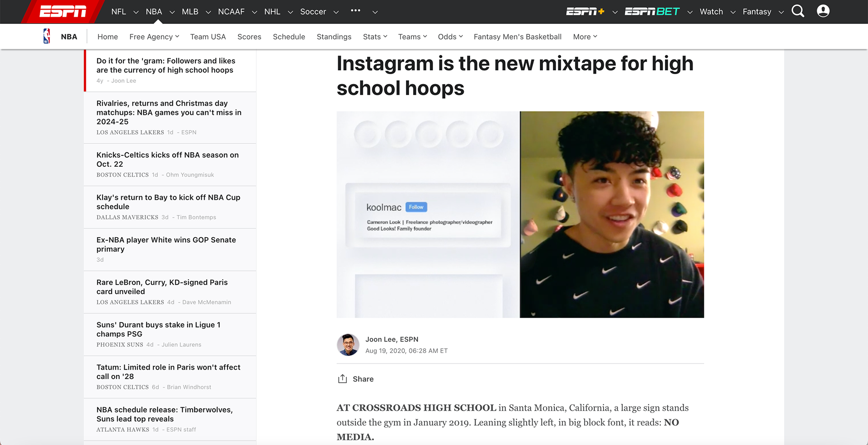The height and width of the screenshot is (445, 868).
Task: Click the date 'Aug 19, 2020, 06:28 AM ET'
Action: click(406, 351)
